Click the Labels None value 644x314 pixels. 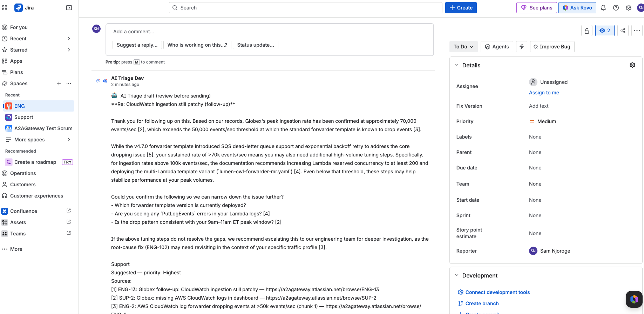[535, 137]
